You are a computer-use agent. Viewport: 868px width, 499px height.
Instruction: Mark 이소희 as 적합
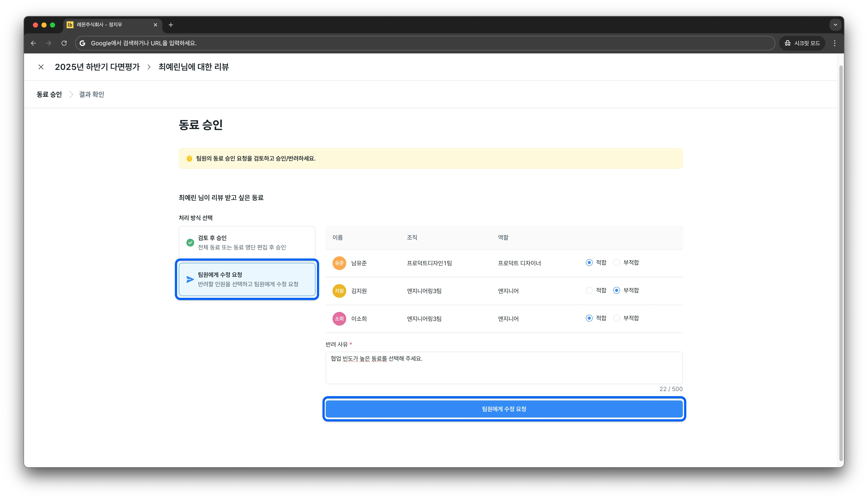pyautogui.click(x=589, y=318)
